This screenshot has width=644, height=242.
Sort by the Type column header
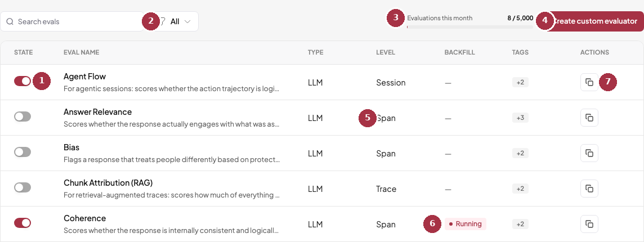[x=315, y=52]
